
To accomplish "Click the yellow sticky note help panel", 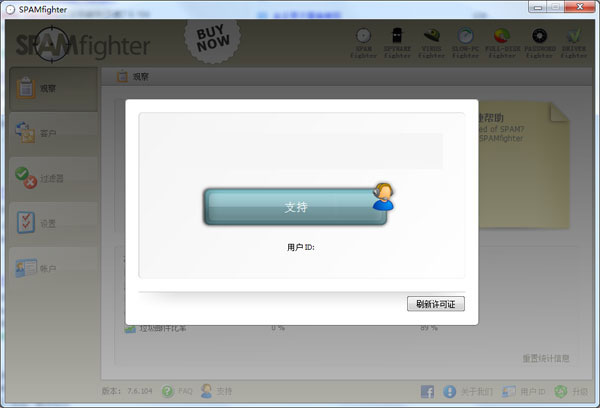I will tap(524, 165).
